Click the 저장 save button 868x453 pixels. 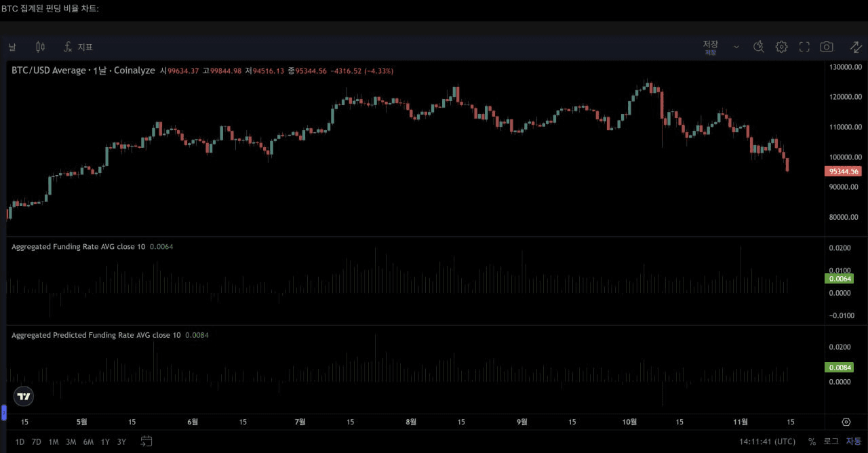[710, 43]
